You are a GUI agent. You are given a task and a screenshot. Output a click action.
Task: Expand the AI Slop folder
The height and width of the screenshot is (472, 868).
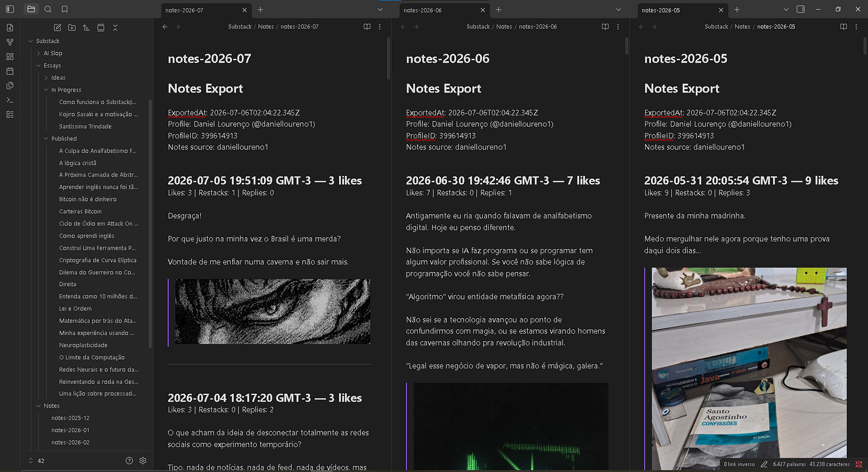click(38, 54)
